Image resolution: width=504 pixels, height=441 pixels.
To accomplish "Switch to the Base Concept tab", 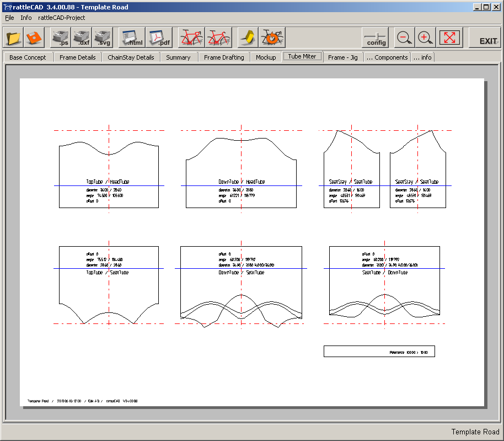I will pos(28,57).
